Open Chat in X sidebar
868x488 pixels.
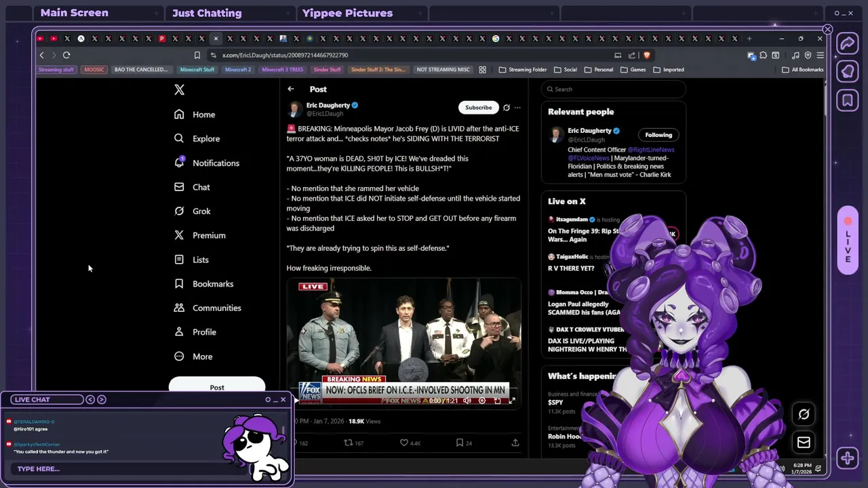(192, 187)
